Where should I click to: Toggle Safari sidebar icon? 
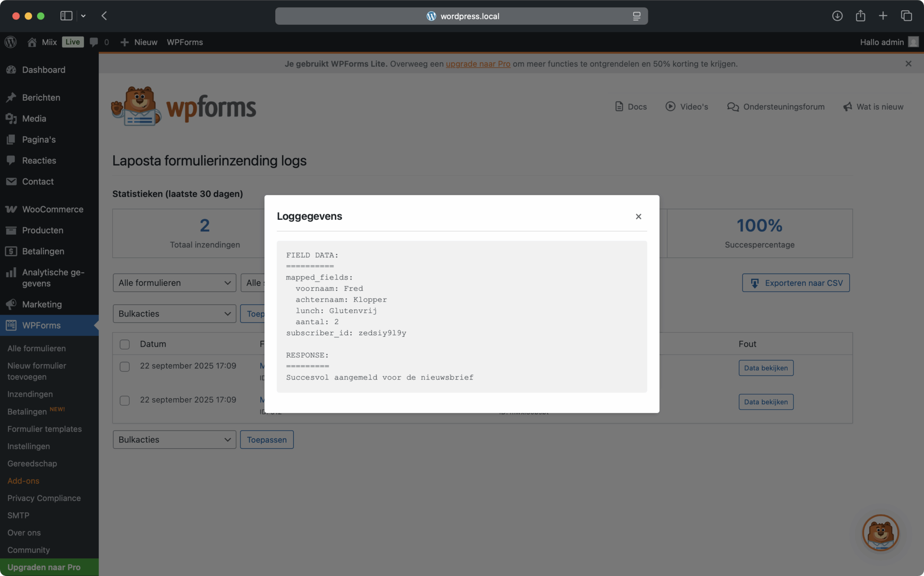tap(66, 16)
